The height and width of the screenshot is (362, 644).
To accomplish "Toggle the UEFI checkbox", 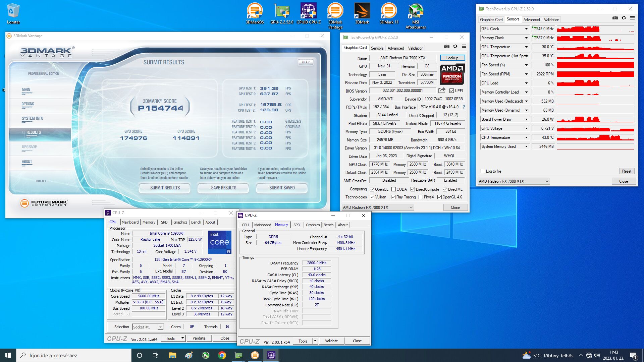I will coord(451,91).
